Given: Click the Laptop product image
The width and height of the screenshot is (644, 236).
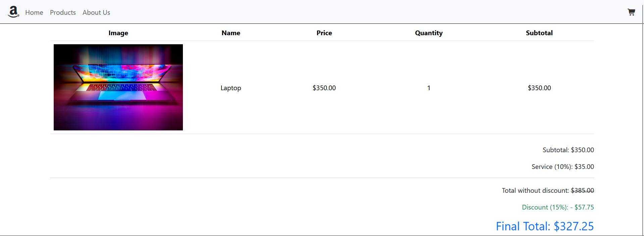Looking at the screenshot, I should 118,87.
